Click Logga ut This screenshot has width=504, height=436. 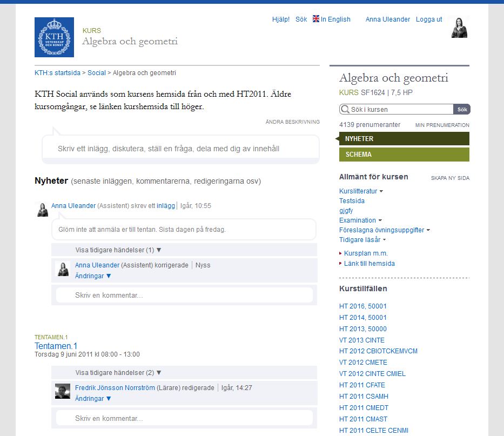(429, 19)
